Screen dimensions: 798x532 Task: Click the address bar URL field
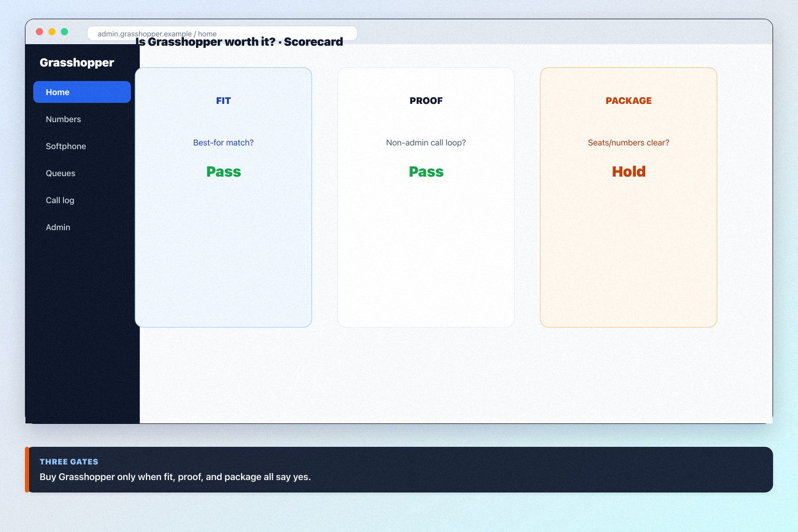(x=222, y=33)
